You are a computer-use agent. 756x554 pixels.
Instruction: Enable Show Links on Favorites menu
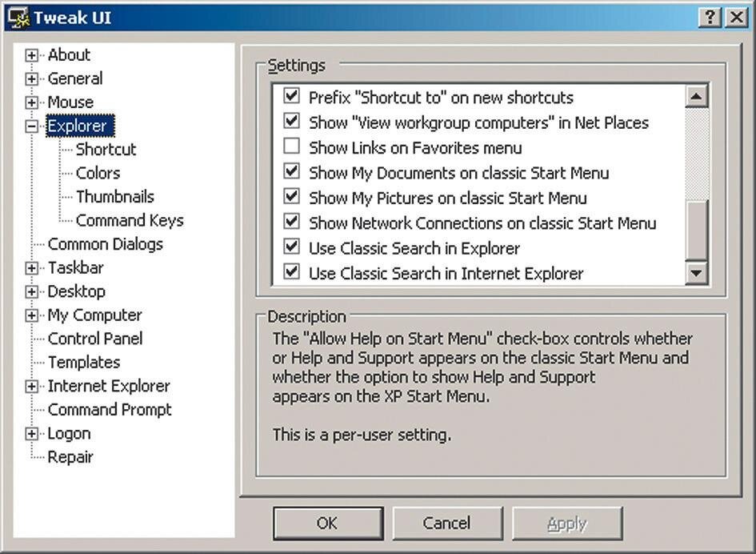point(292,147)
